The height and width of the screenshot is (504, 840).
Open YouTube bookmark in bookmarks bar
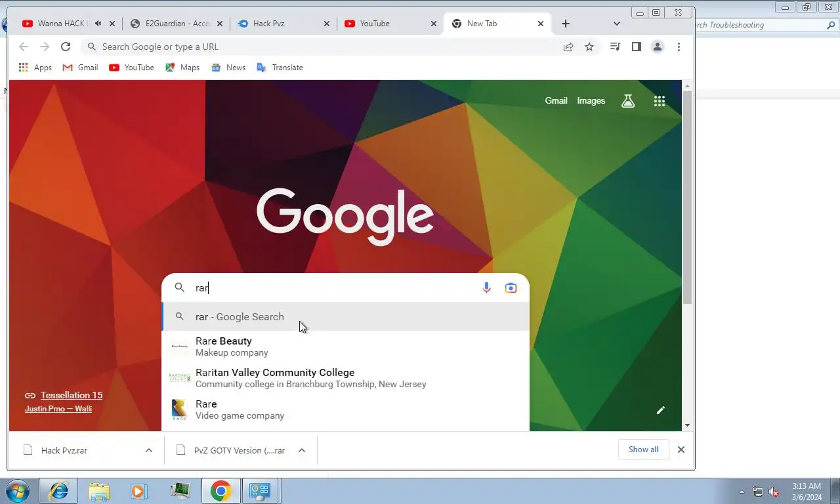point(131,68)
